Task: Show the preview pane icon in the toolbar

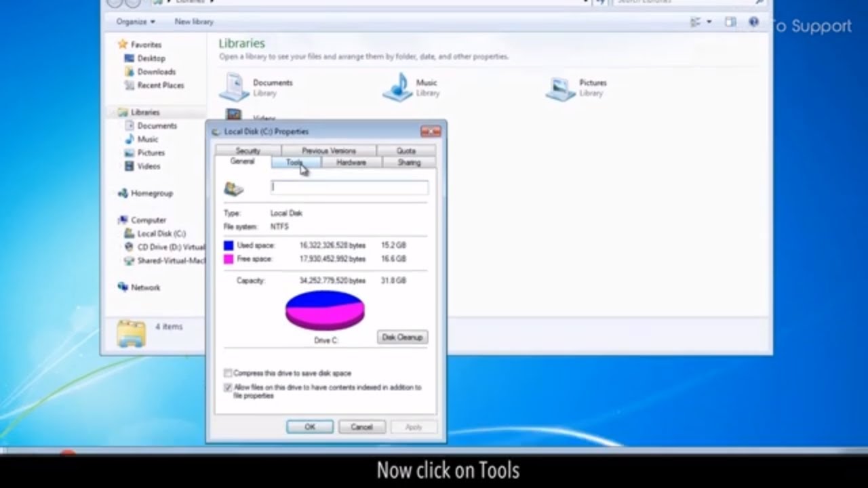Action: (730, 22)
